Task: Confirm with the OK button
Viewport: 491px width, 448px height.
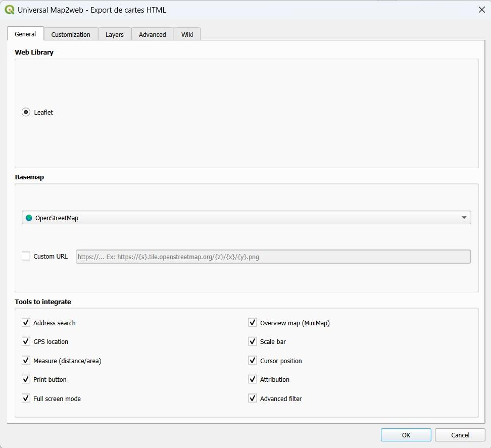Action: pos(406,435)
